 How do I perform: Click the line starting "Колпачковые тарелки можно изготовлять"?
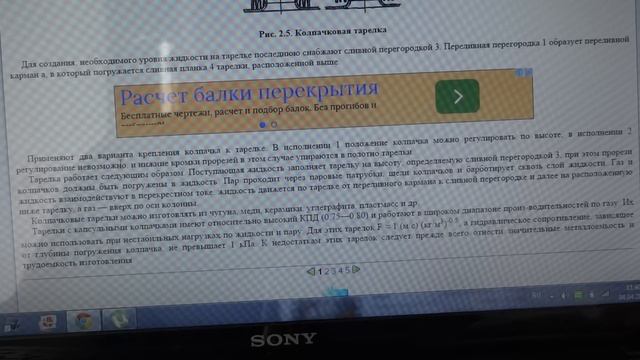[225, 211]
